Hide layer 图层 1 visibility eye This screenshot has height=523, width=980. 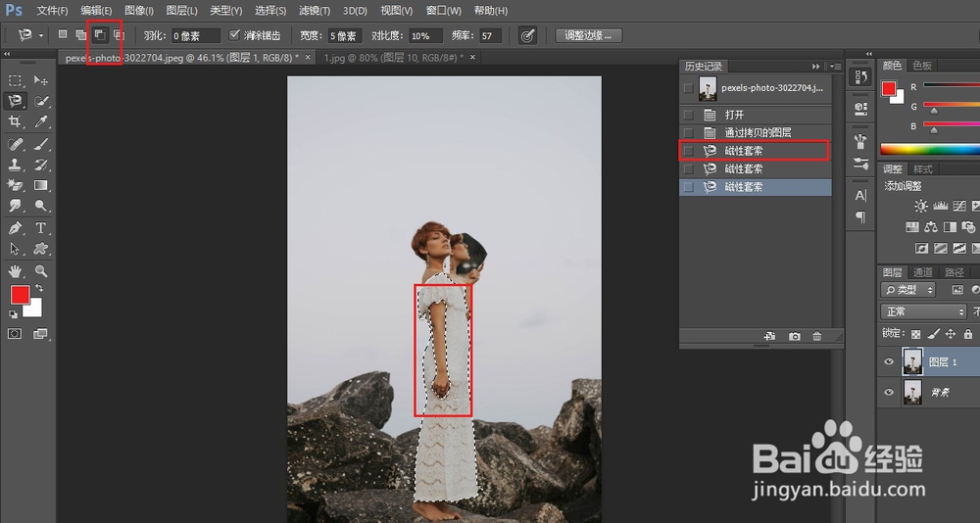tap(889, 361)
